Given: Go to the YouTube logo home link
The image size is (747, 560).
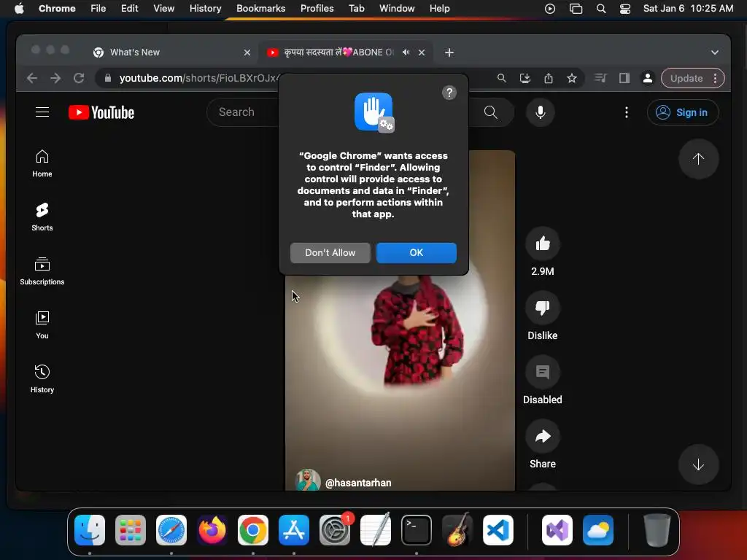Looking at the screenshot, I should pos(101,112).
